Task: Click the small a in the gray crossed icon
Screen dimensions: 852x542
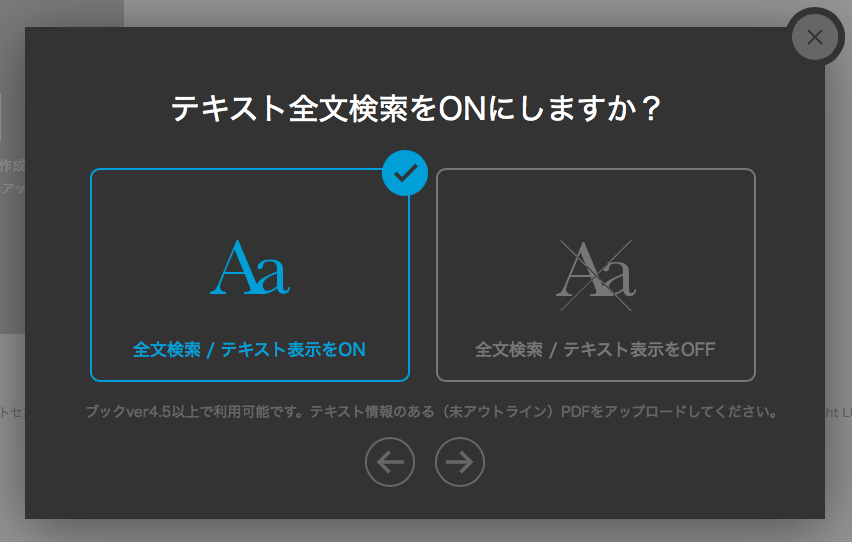Action: click(619, 276)
